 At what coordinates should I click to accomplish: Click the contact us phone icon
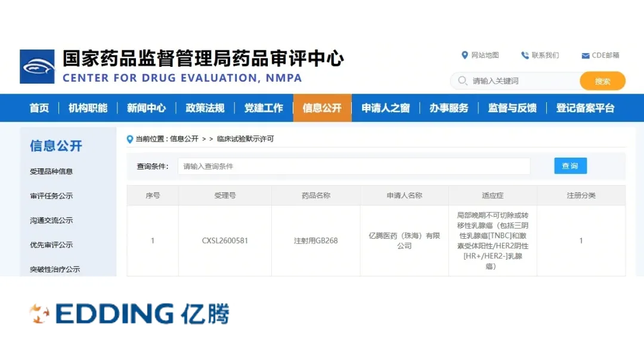tap(525, 55)
